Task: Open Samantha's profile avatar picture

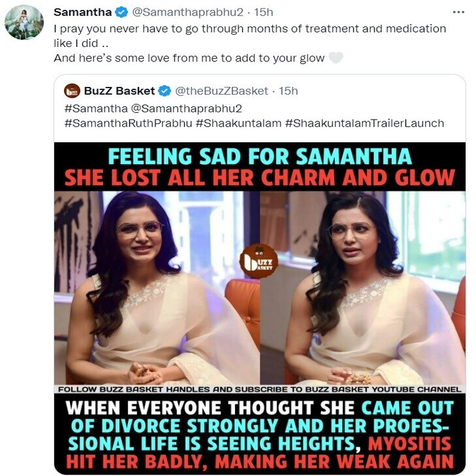Action: 24,22
